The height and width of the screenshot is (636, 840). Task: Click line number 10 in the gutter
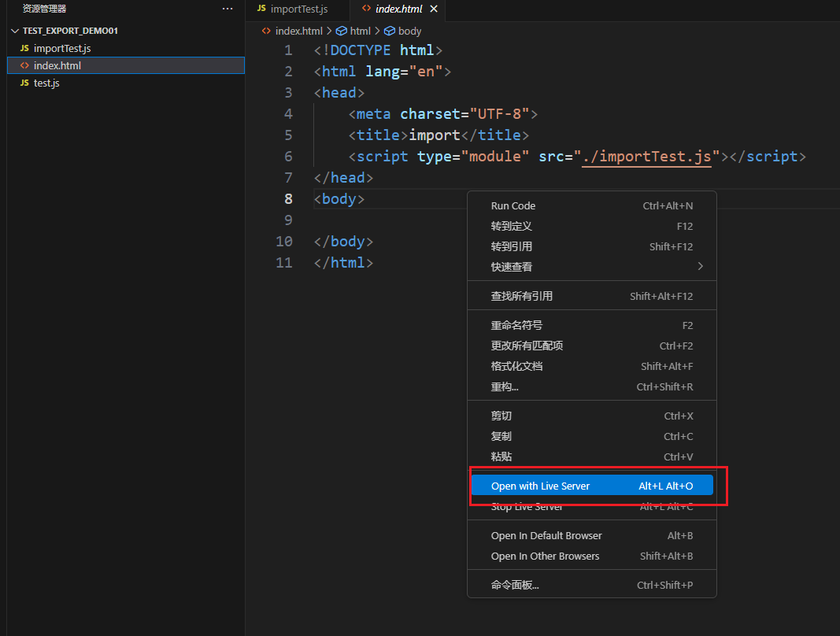click(283, 241)
